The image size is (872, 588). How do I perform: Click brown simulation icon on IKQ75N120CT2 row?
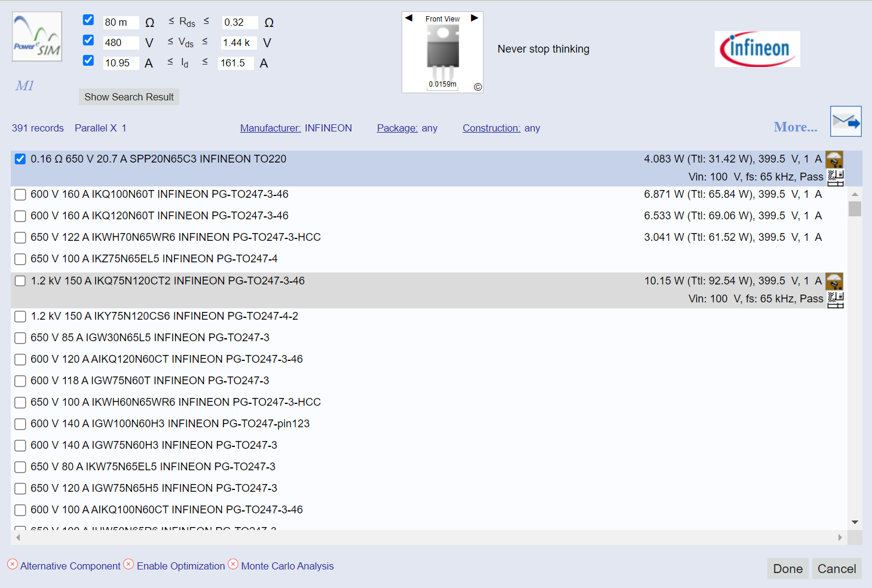click(x=834, y=281)
